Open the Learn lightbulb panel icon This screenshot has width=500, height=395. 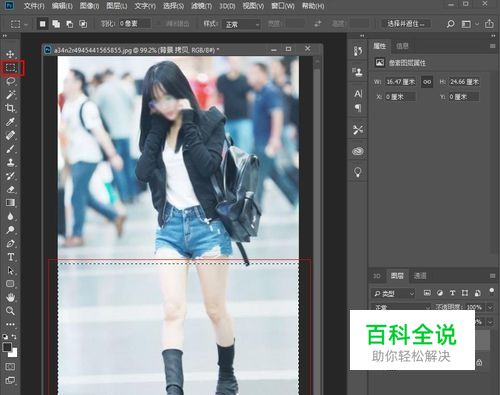(x=358, y=172)
